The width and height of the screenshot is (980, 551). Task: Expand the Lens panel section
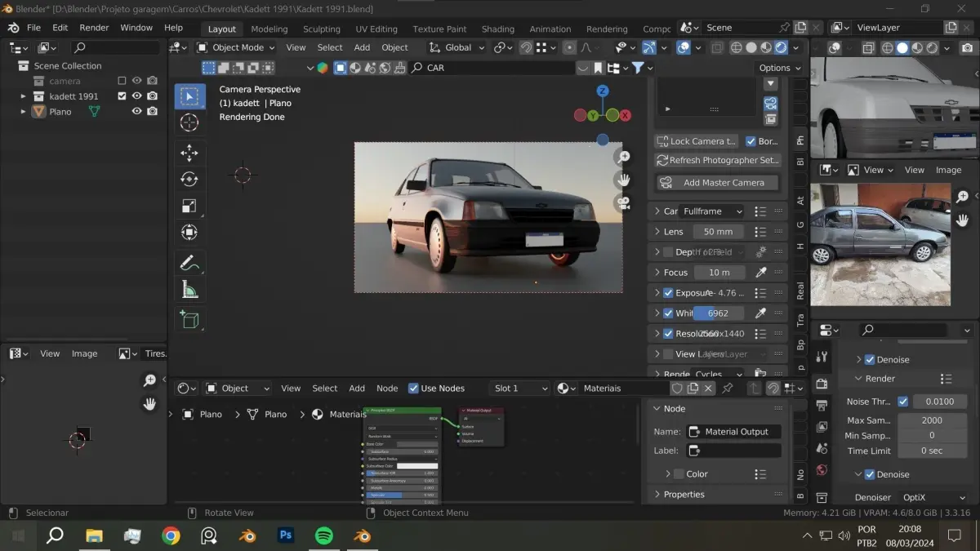point(657,232)
